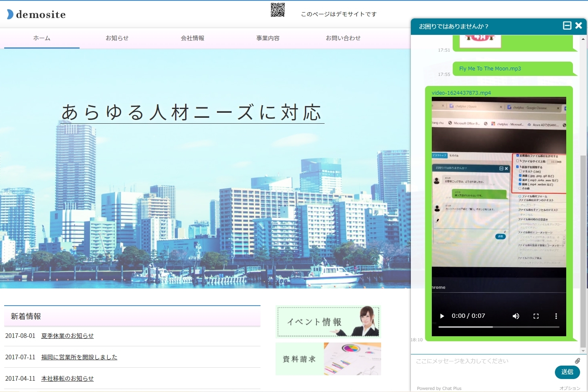Open video player more options menu
Image resolution: width=588 pixels, height=392 pixels.
(556, 316)
